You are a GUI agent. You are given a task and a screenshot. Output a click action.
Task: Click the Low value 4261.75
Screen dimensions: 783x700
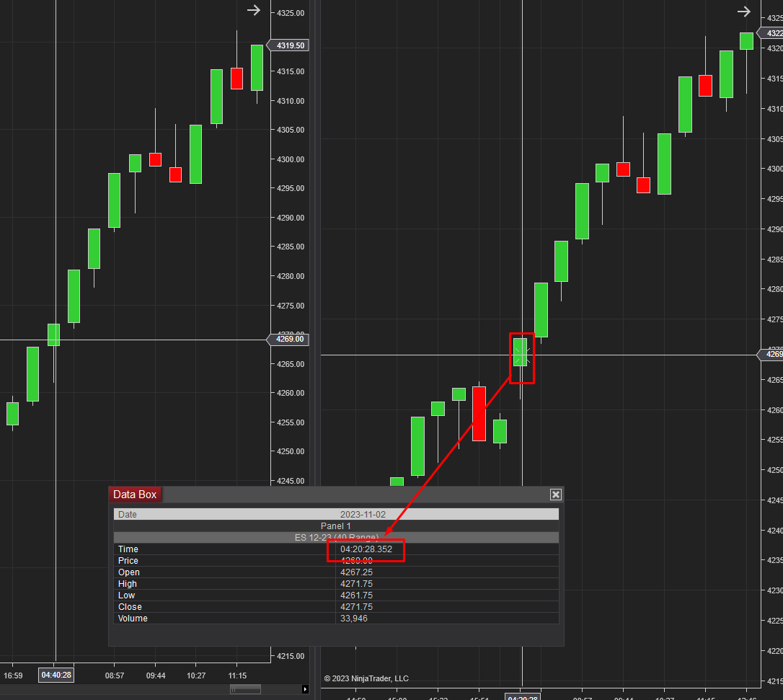coord(356,595)
